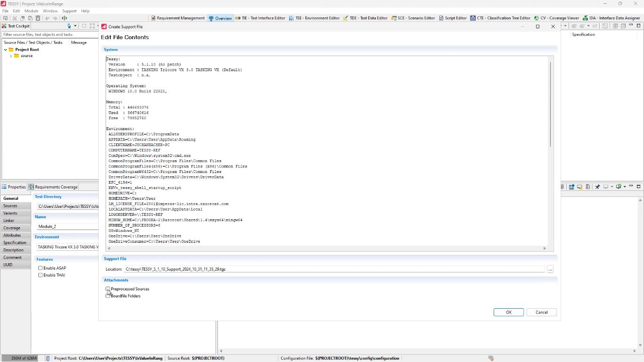Check the Boardfile Folders attachment
The height and width of the screenshot is (362, 644).
tap(108, 296)
